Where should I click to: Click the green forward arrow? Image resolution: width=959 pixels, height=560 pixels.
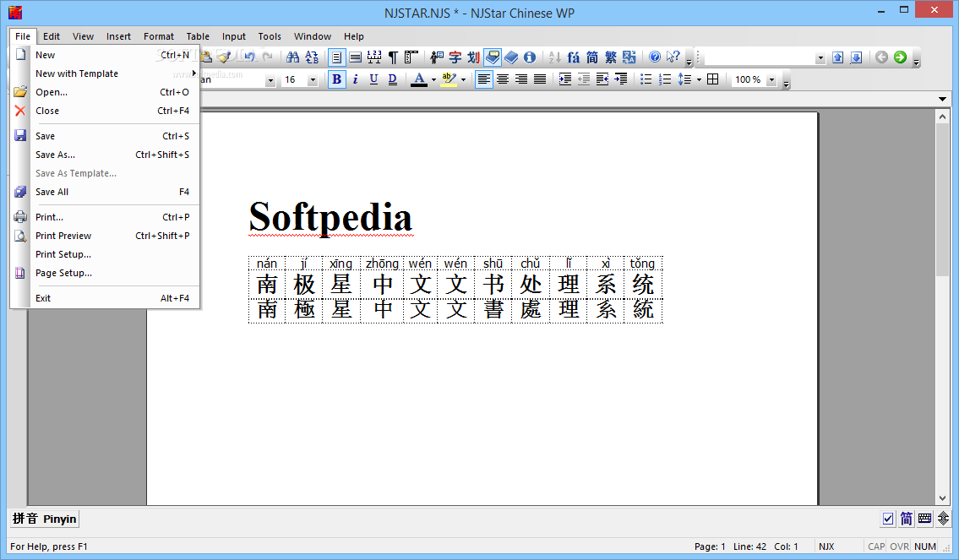tap(900, 57)
